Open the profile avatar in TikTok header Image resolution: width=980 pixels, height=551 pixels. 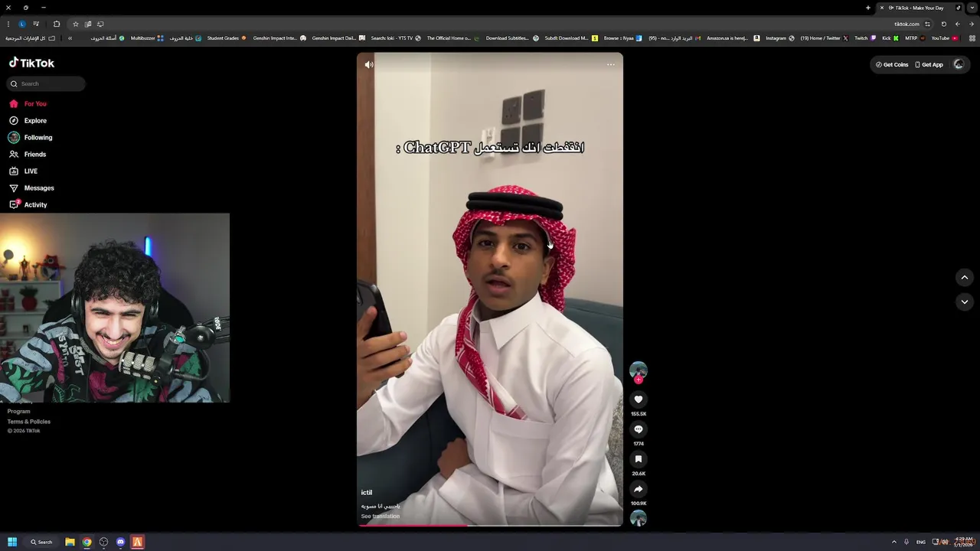coord(959,64)
